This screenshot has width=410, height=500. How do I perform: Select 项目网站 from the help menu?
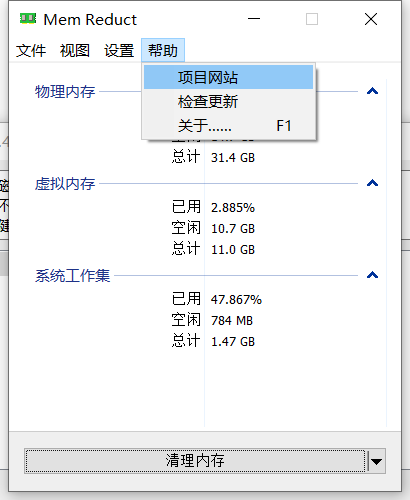[229, 77]
